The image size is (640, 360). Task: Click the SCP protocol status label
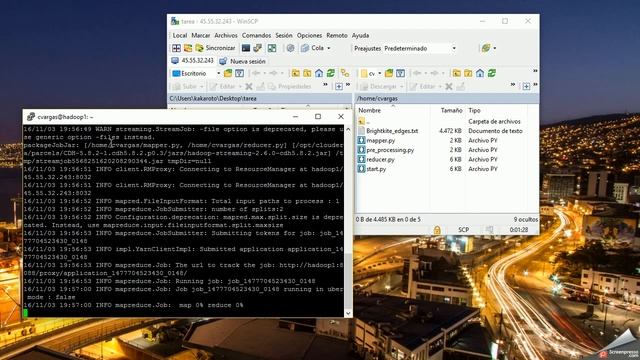(463, 230)
